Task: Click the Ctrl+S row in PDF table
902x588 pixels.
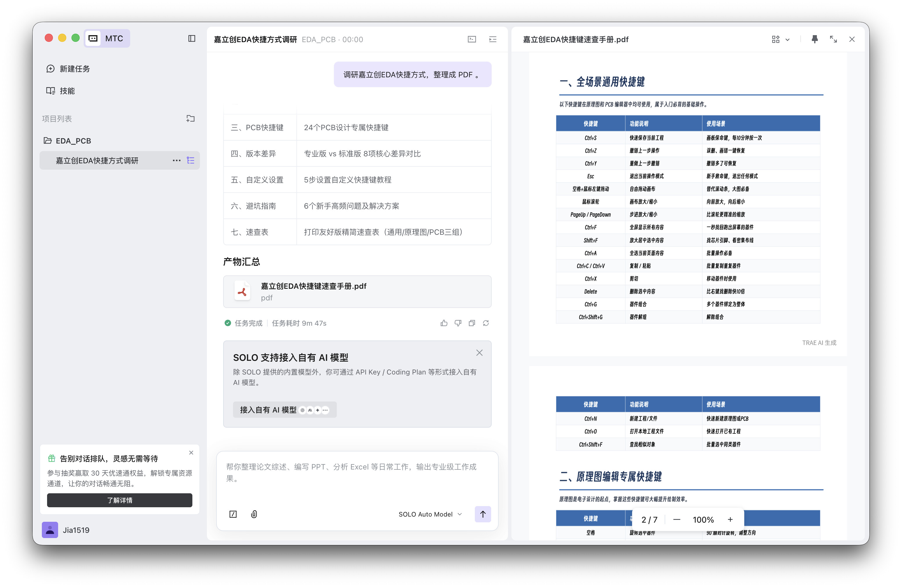Action: pyautogui.click(x=688, y=138)
